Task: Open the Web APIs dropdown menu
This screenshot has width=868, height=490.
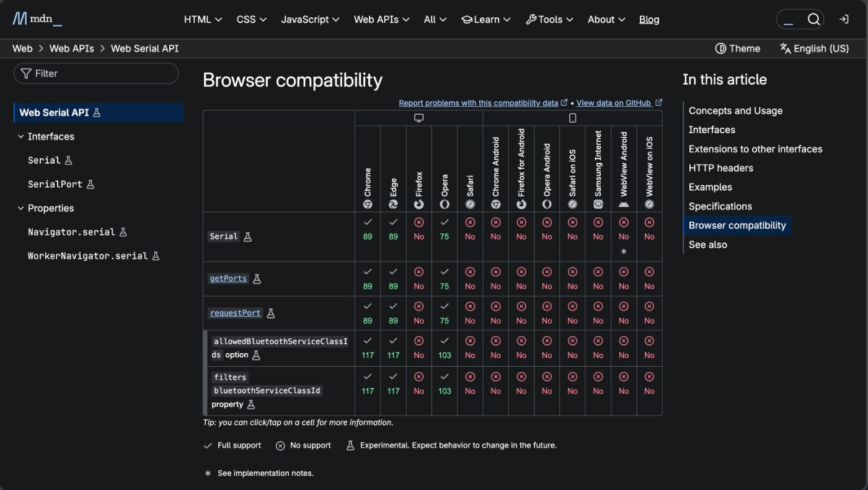Action: click(382, 19)
